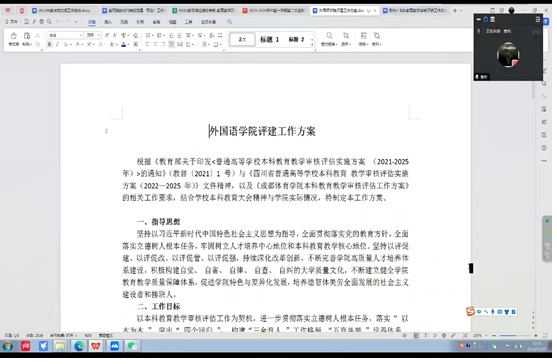This screenshot has width=557, height=364.
Task: Click the Paste clipboard icon
Action: (x=27, y=38)
